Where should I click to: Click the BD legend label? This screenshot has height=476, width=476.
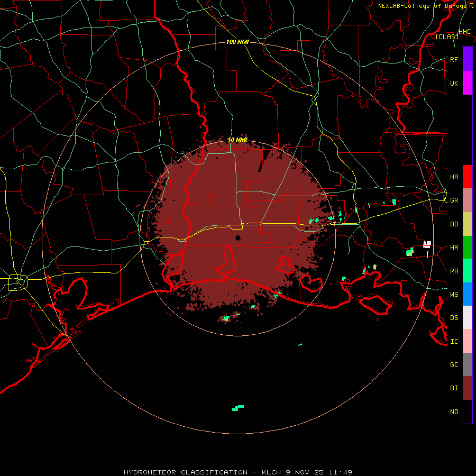(x=454, y=224)
